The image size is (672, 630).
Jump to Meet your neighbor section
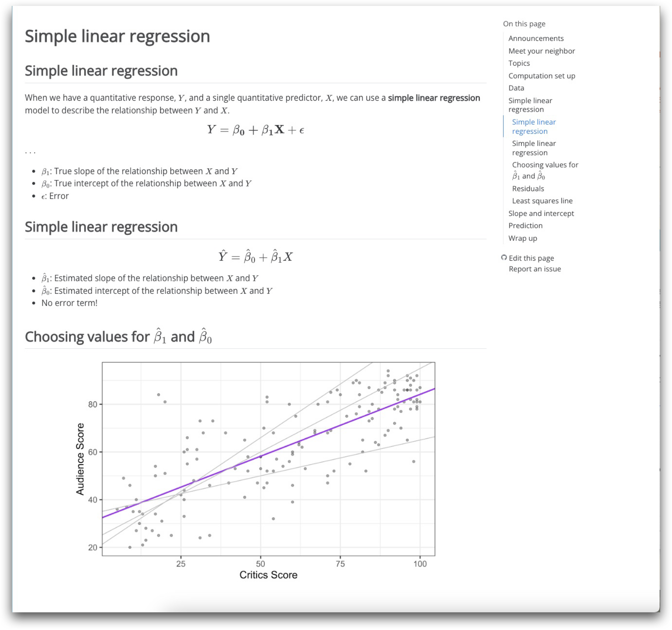pyautogui.click(x=541, y=51)
